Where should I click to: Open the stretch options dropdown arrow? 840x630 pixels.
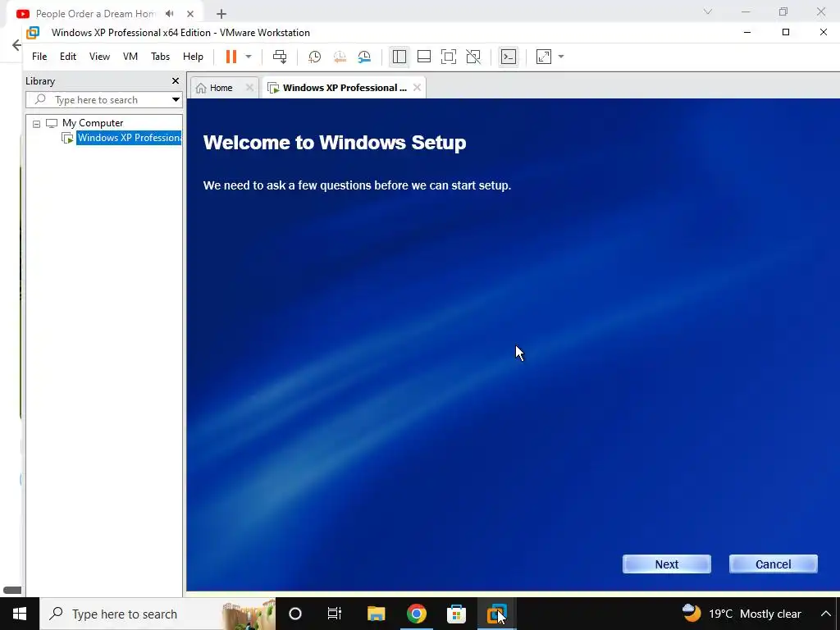click(x=561, y=57)
